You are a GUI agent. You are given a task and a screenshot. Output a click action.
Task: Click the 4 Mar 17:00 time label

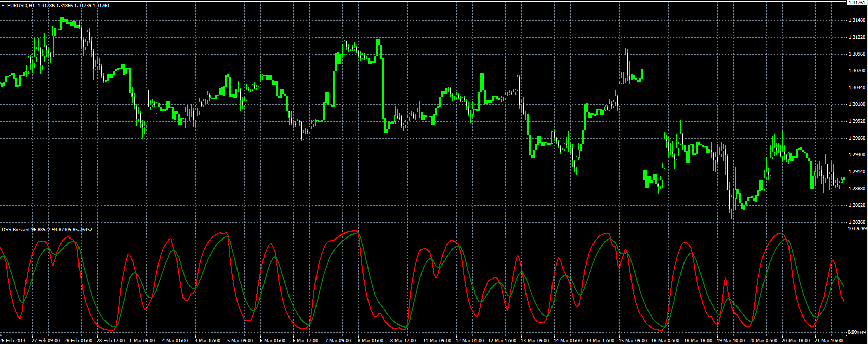207,340
